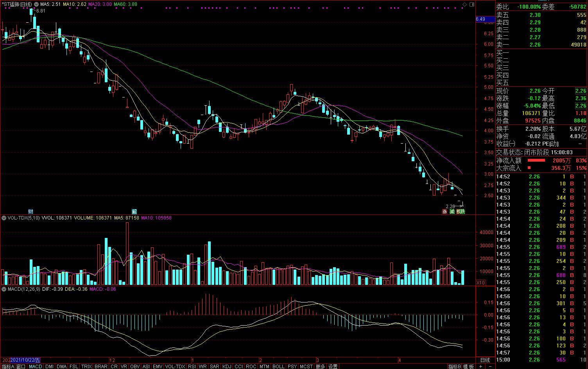Expand the MACD panel dropdown arrow
The image size is (588, 369).
(x=4, y=289)
